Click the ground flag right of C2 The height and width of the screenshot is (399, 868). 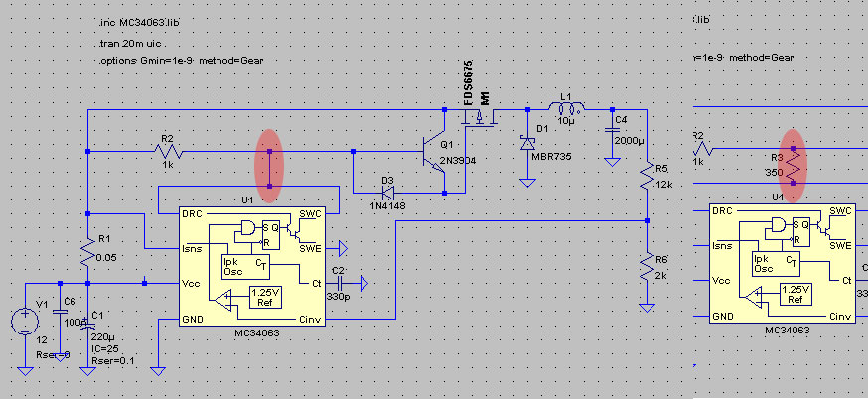point(363,284)
